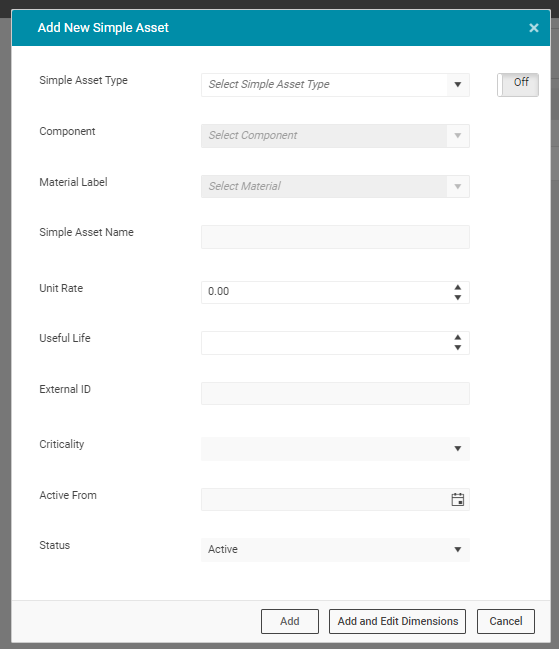
Task: Click into the External ID field
Action: point(335,393)
